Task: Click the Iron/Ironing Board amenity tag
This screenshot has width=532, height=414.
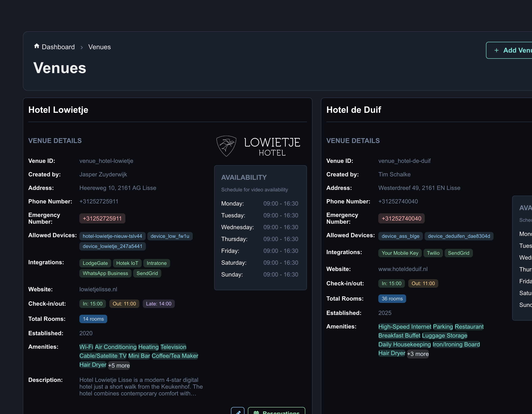Action: pyautogui.click(x=456, y=345)
